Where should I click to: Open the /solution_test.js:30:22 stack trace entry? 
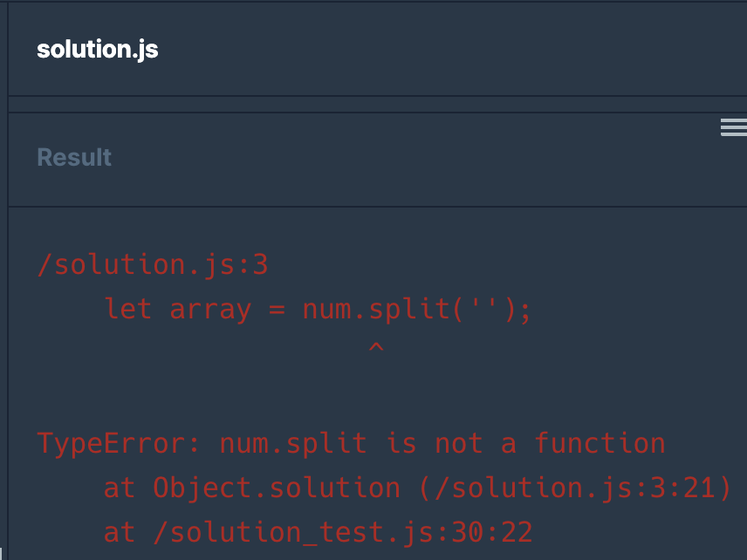point(343,532)
